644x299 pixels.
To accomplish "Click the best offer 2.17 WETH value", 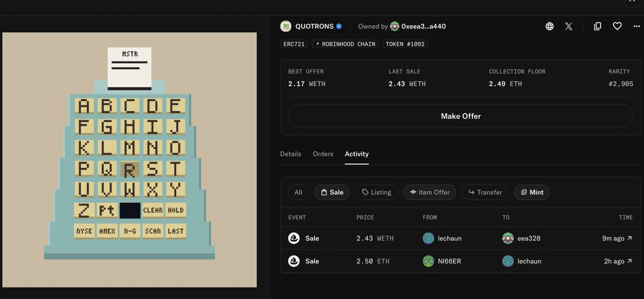I will [307, 84].
